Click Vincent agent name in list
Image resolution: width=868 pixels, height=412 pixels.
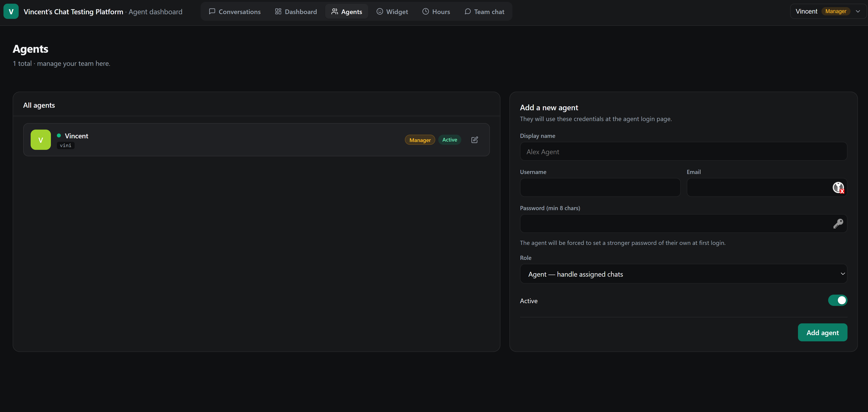76,136
